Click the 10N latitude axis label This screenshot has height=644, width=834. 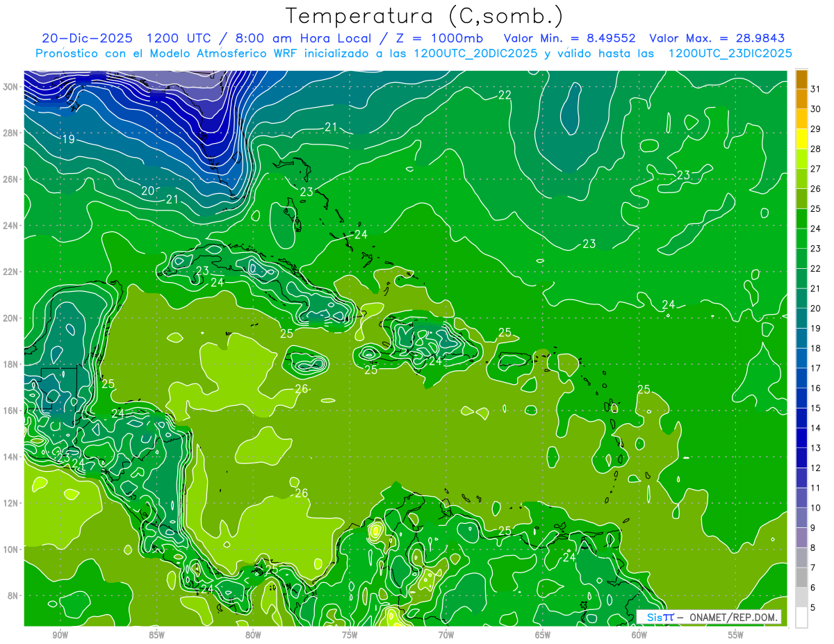(12, 550)
